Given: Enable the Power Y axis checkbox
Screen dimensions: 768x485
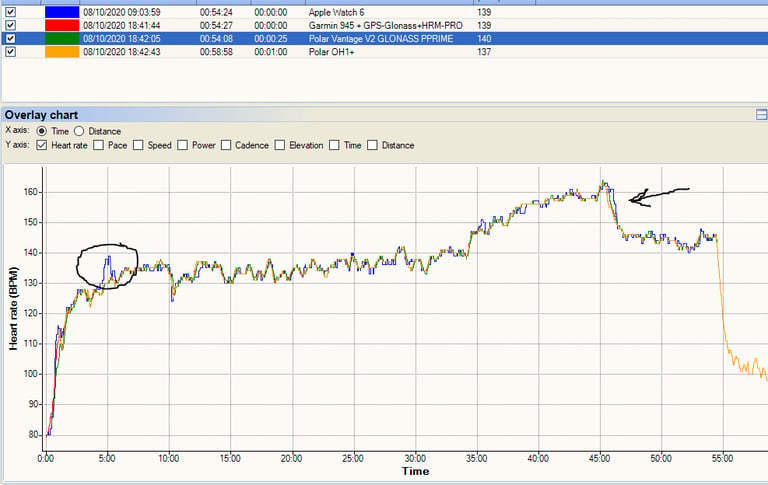Looking at the screenshot, I should [x=182, y=146].
